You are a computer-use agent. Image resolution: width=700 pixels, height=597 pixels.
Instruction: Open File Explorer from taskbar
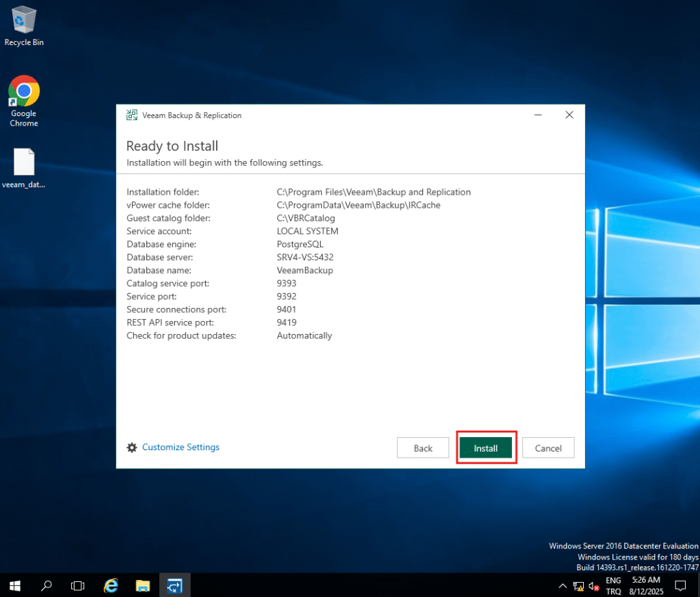pyautogui.click(x=143, y=585)
